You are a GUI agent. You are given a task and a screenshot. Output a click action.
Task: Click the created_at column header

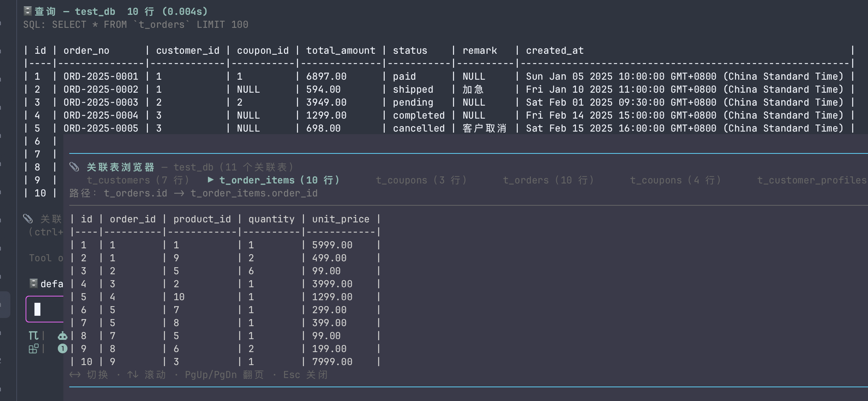[x=555, y=50]
